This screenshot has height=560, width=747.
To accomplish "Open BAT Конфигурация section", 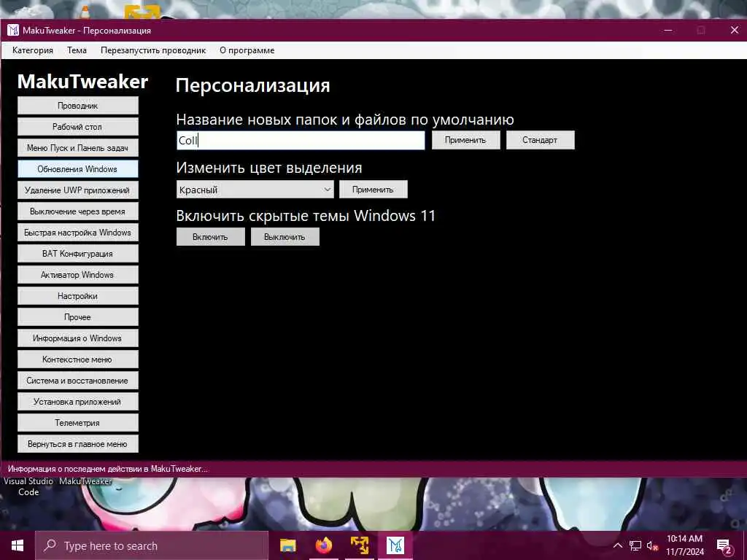I will [77, 253].
